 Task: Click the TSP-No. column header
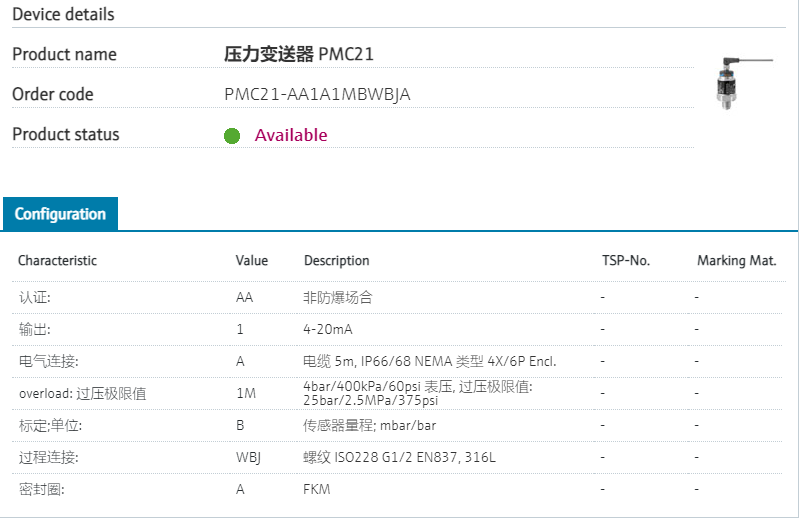point(625,261)
